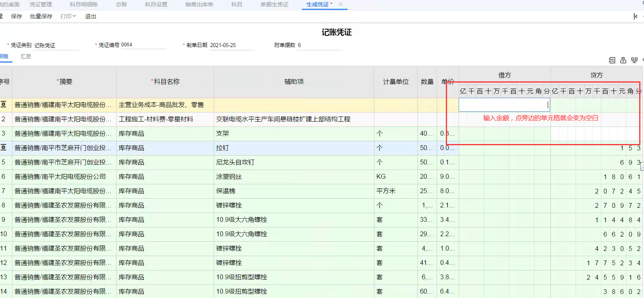
Task: Close the 生成凭证 tab
Action: coord(341,4)
